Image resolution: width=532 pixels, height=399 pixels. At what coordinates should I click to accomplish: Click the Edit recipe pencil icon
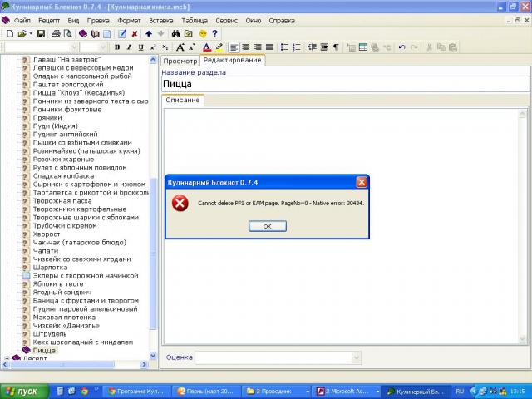[x=122, y=33]
